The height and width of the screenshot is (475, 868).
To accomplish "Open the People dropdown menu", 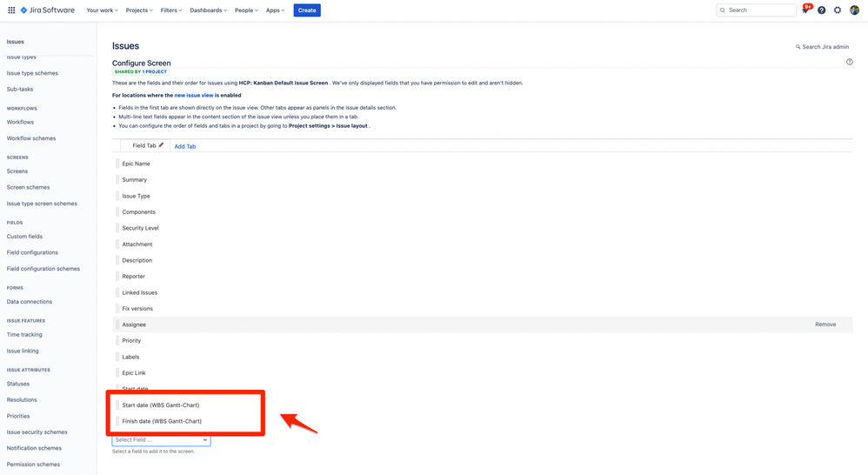I will 246,10.
